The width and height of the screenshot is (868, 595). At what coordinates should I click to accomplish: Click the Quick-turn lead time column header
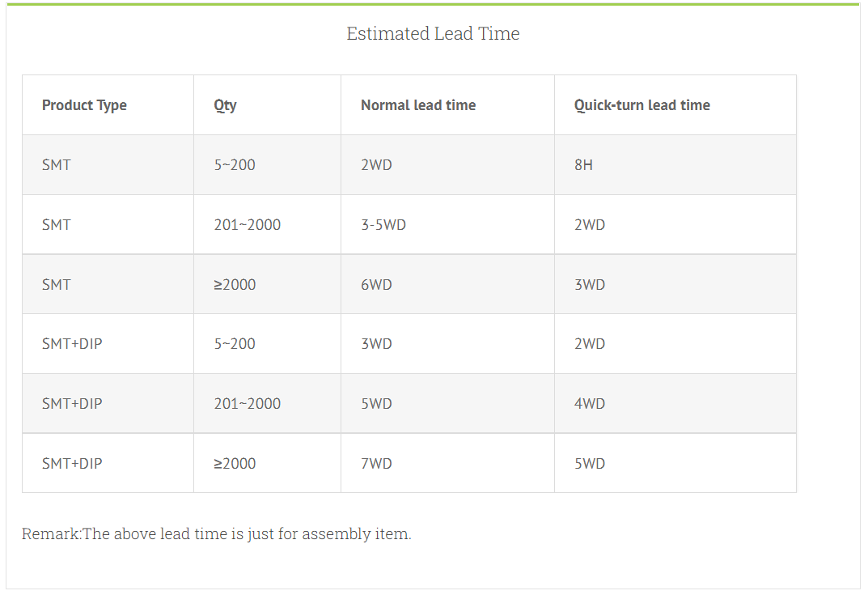pyautogui.click(x=641, y=105)
